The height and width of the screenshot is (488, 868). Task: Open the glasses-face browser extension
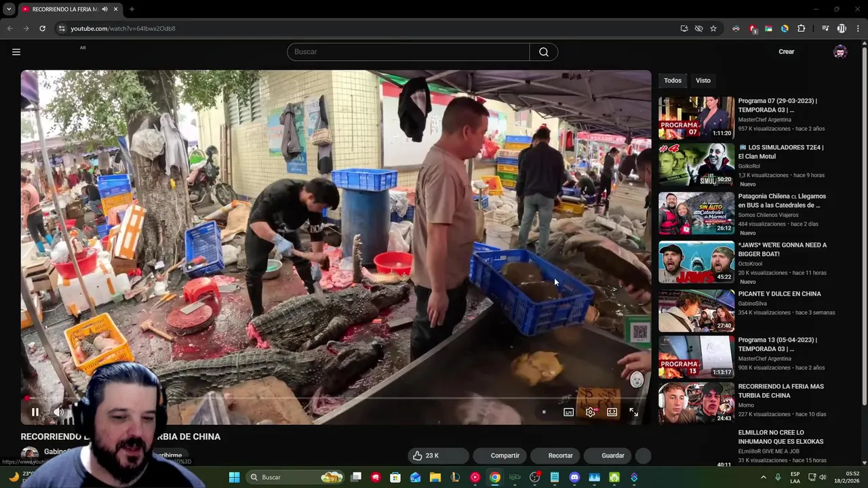pyautogui.click(x=736, y=28)
